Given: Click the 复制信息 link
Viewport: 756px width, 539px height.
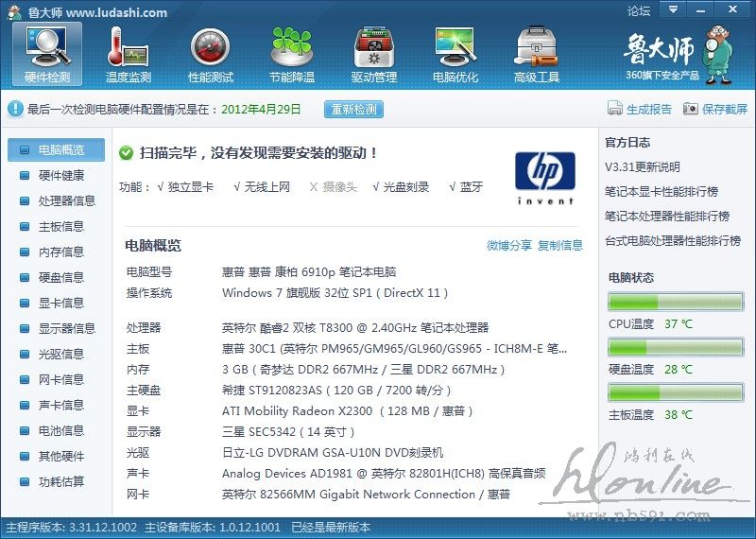Looking at the screenshot, I should (x=560, y=246).
